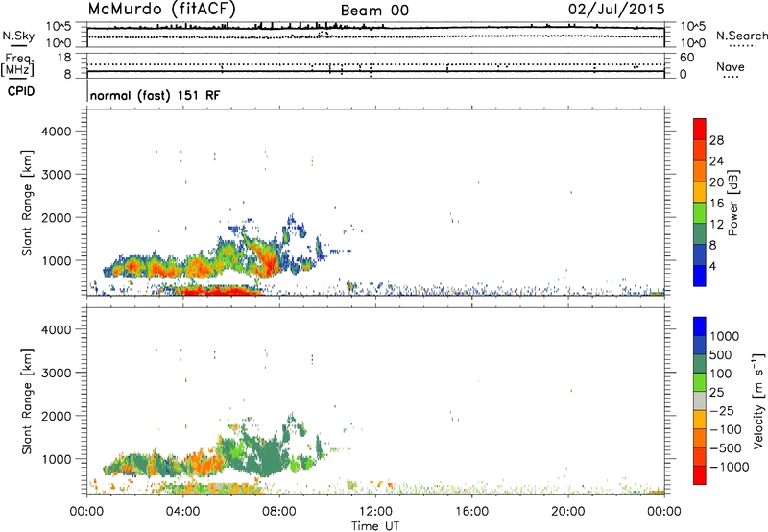Click the N.Search legend label
The image size is (768, 532).
[x=741, y=36]
